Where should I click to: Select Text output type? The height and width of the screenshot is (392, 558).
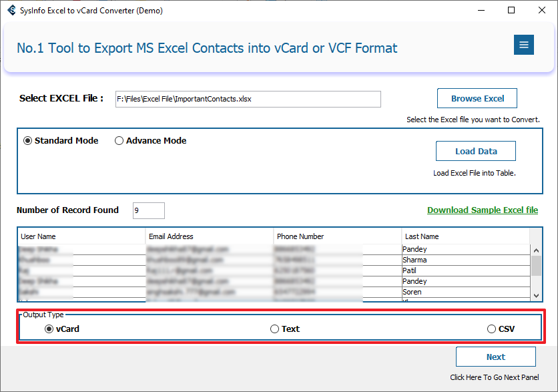click(x=274, y=329)
